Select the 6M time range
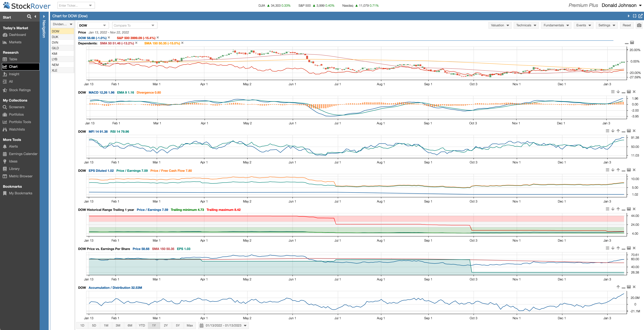This screenshot has height=330, width=644. (x=130, y=325)
